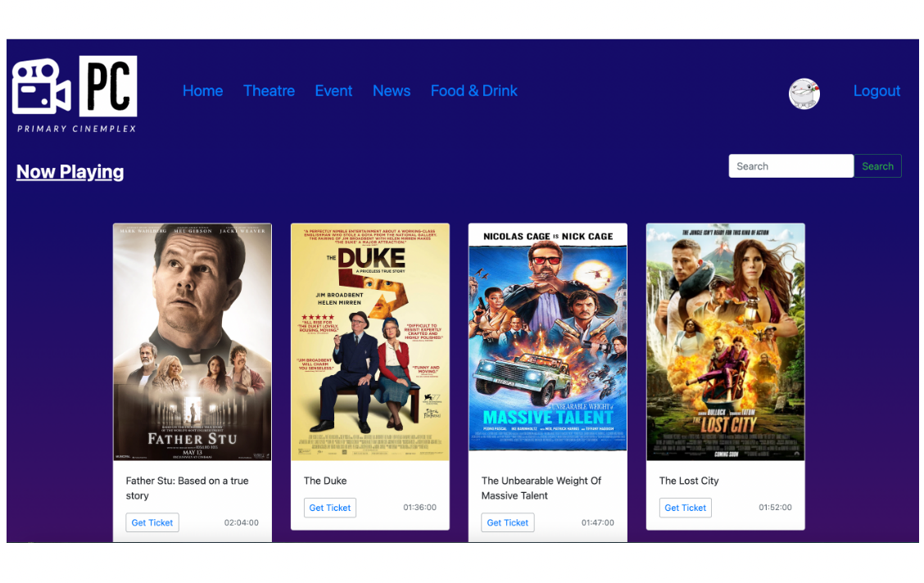This screenshot has width=924, height=583.
Task: Navigate to the Event page
Action: (x=333, y=91)
